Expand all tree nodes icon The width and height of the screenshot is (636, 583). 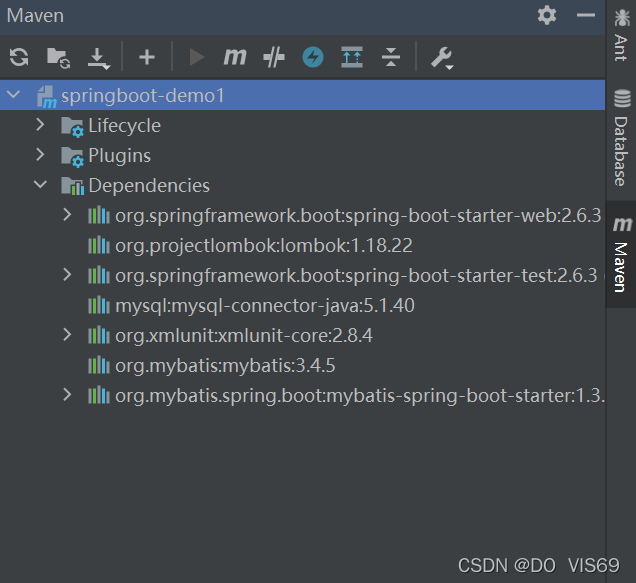(x=352, y=57)
